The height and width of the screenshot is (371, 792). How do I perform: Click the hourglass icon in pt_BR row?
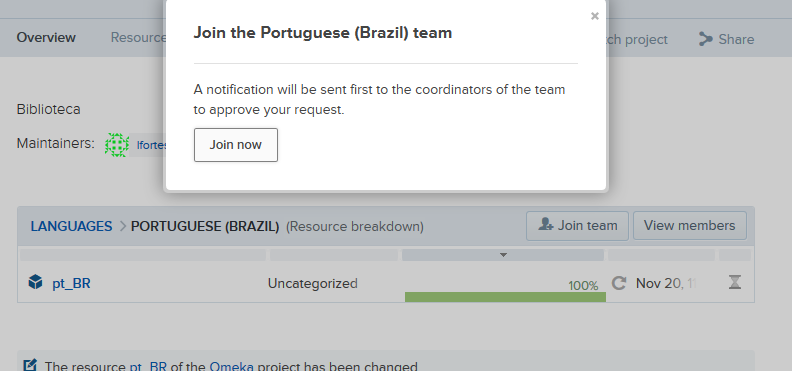735,282
